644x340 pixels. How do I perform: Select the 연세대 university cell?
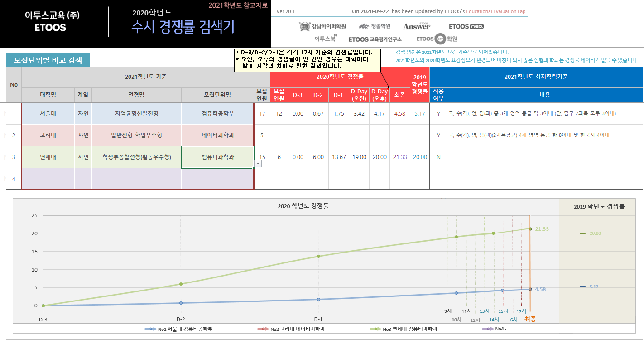click(x=48, y=157)
